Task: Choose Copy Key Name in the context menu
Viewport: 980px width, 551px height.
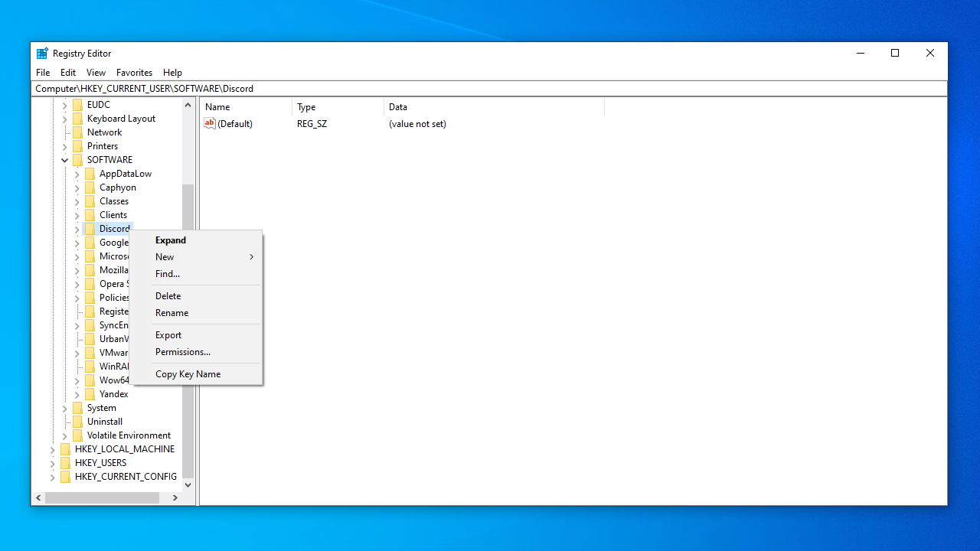Action: pos(196,374)
